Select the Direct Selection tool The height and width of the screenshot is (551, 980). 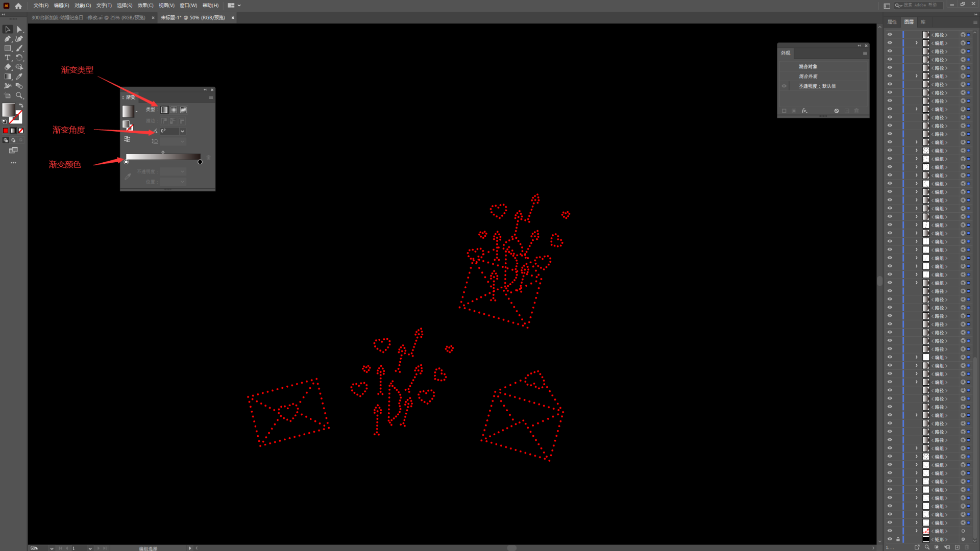tap(19, 30)
